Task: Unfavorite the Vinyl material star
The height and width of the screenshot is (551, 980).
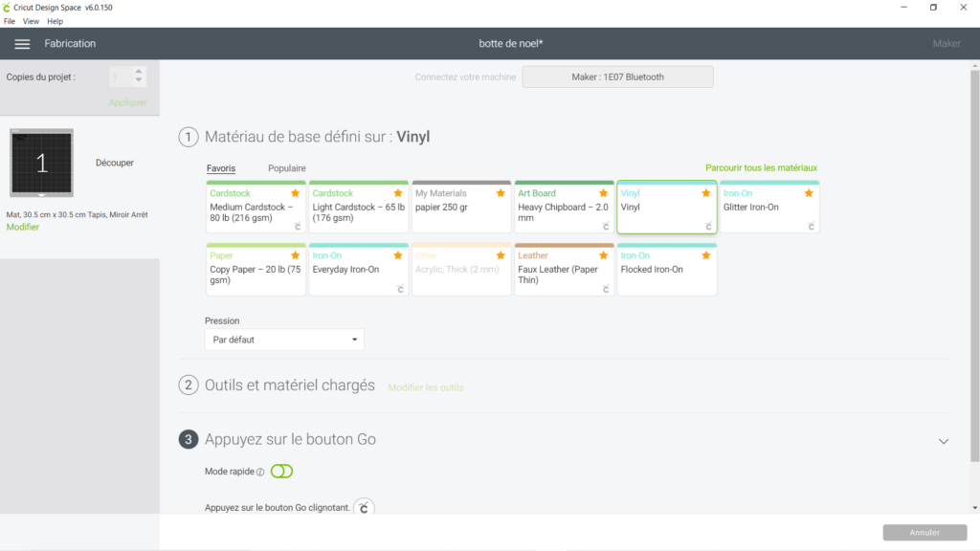Action: pos(705,193)
